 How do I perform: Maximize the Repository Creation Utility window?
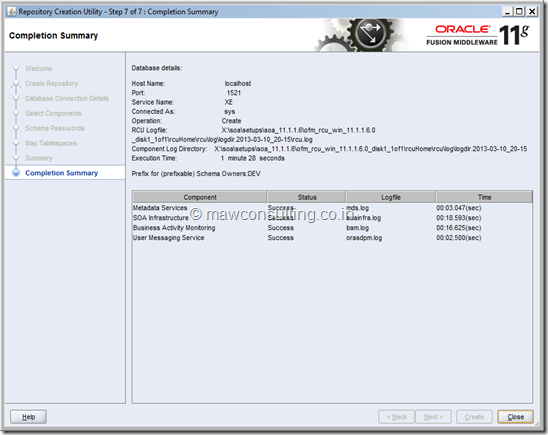[x=519, y=12]
